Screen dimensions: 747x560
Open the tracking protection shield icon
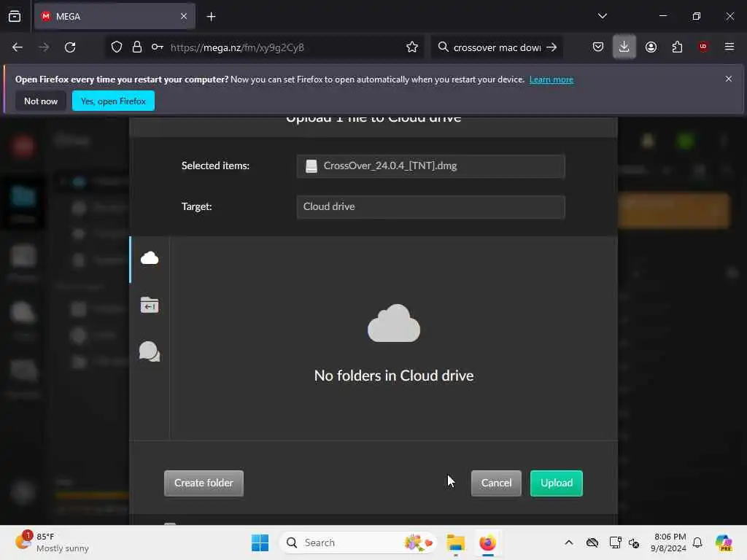point(116,47)
